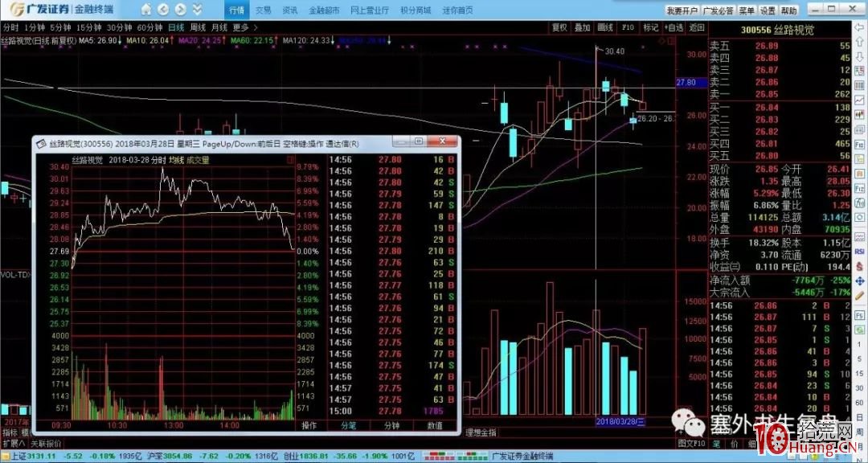Select the 周线 weekly period
The image size is (868, 463).
pos(198,27)
